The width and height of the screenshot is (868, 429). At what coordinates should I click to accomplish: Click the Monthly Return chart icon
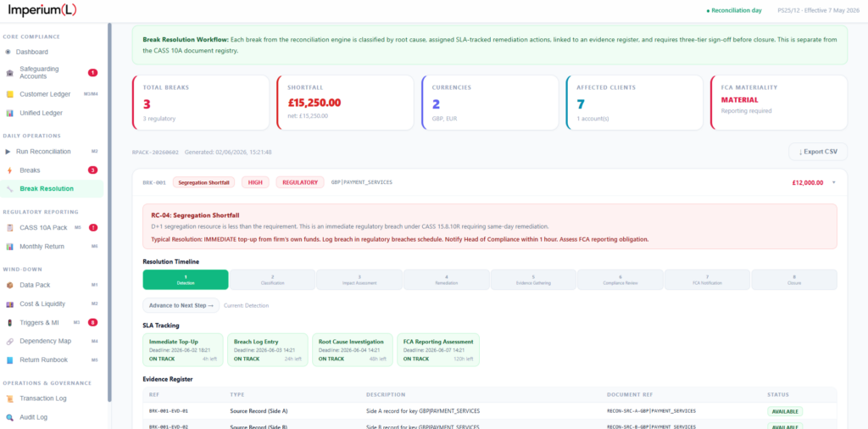(x=9, y=247)
